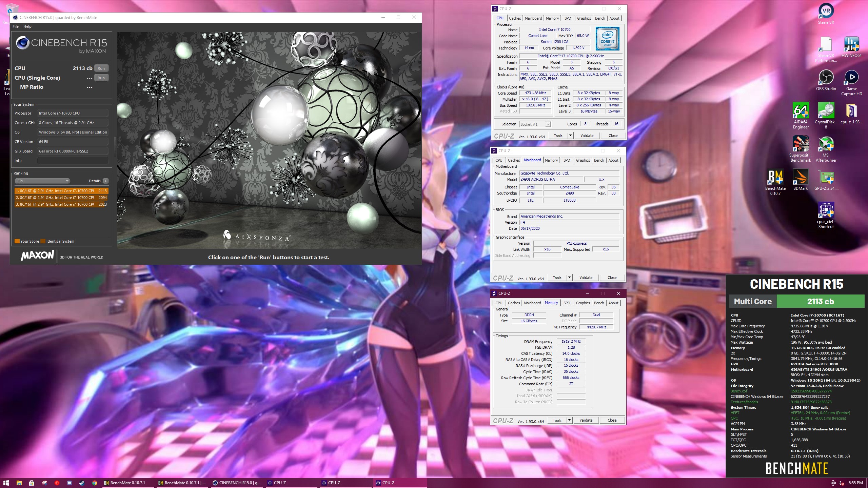
Task: Launch Superposition Benchmark desktop icon
Action: pyautogui.click(x=801, y=149)
